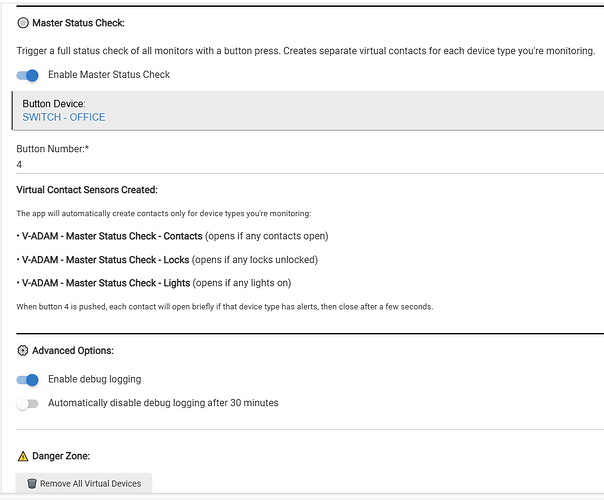This screenshot has height=500, width=604.
Task: Click the Danger Zone warning triangle icon
Action: (x=23, y=456)
